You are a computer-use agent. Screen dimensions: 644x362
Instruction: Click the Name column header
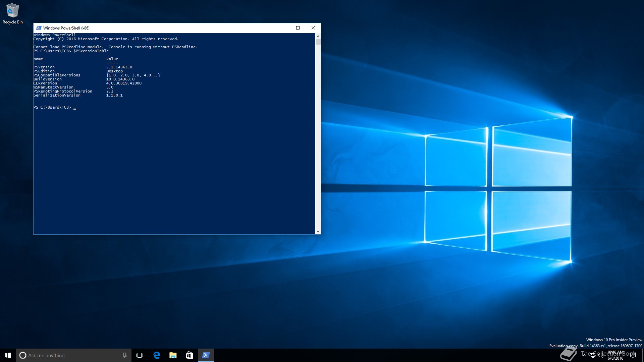pyautogui.click(x=38, y=59)
